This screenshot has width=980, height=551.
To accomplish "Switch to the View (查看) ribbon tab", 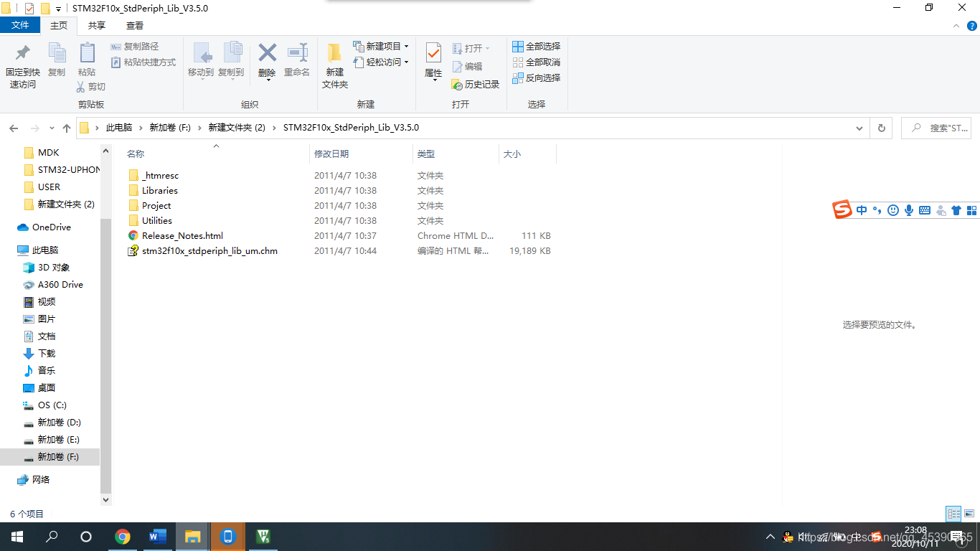I will 135,25.
